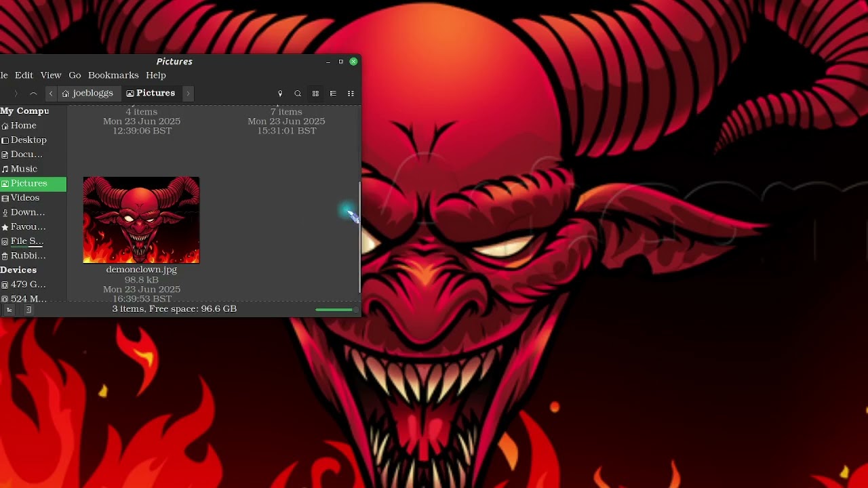This screenshot has height=488, width=868.
Task: Click the 4 items folder caption
Action: pos(141,112)
